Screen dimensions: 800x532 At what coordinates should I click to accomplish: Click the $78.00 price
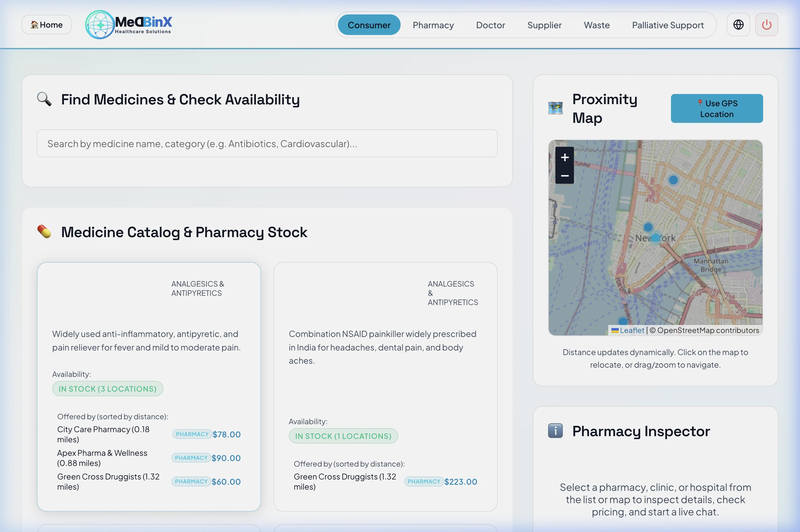pyautogui.click(x=227, y=434)
